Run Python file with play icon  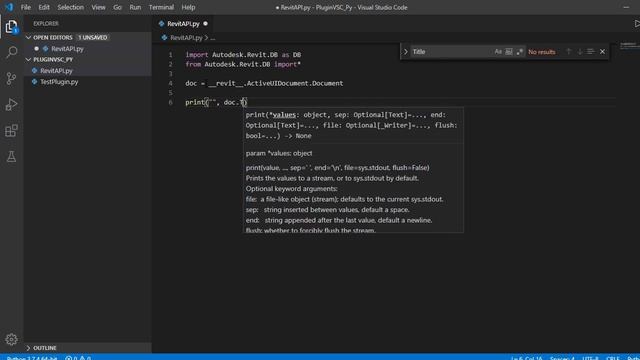[x=636, y=24]
